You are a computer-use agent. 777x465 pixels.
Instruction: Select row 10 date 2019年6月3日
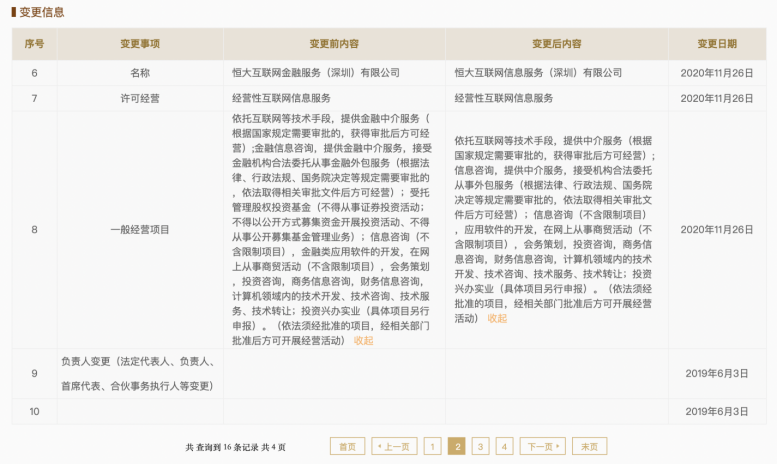[x=717, y=411]
